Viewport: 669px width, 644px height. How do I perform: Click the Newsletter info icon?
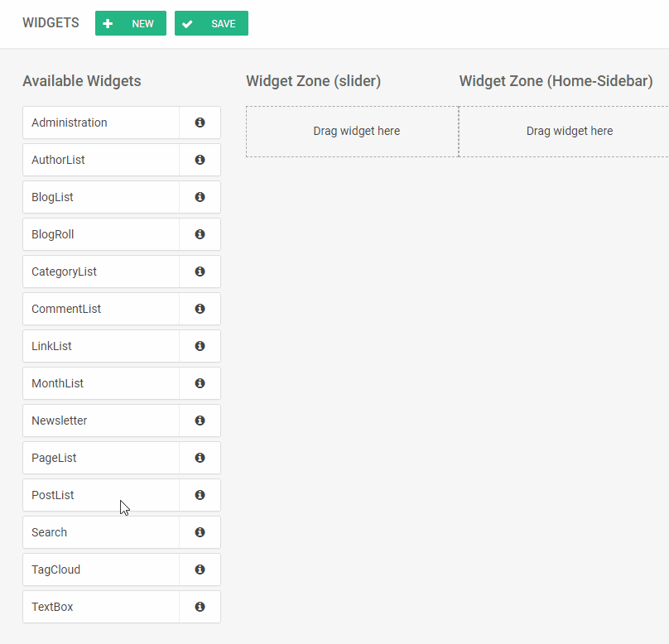[x=200, y=421]
